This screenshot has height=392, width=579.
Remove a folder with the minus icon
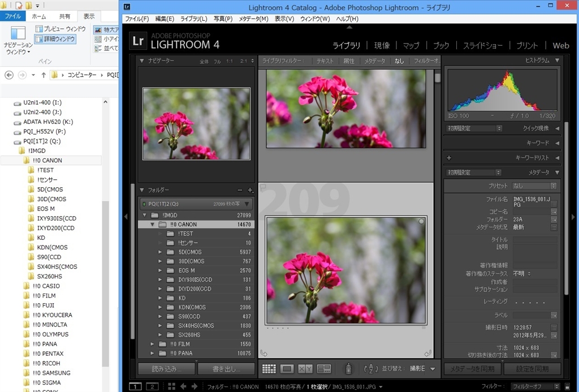coord(240,190)
